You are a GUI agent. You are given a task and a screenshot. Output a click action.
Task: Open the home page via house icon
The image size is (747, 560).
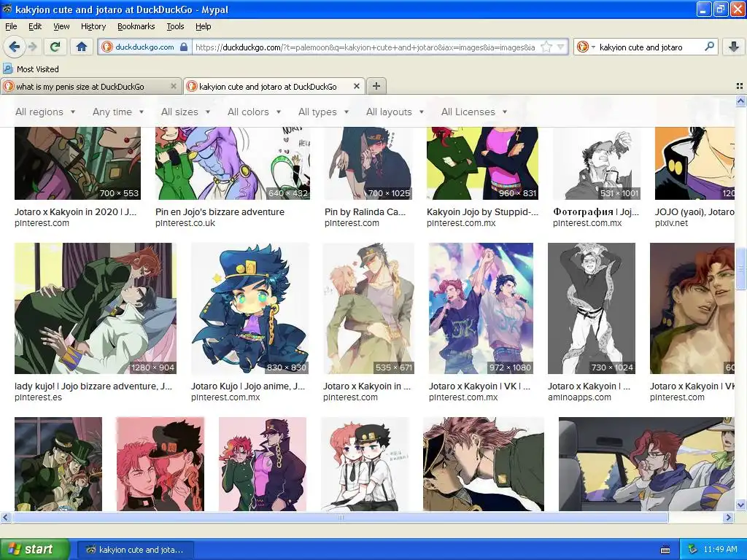click(82, 47)
